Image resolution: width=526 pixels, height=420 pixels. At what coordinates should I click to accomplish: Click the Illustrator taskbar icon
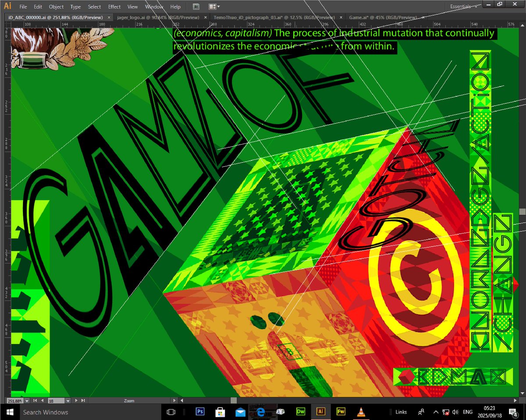(x=321, y=412)
